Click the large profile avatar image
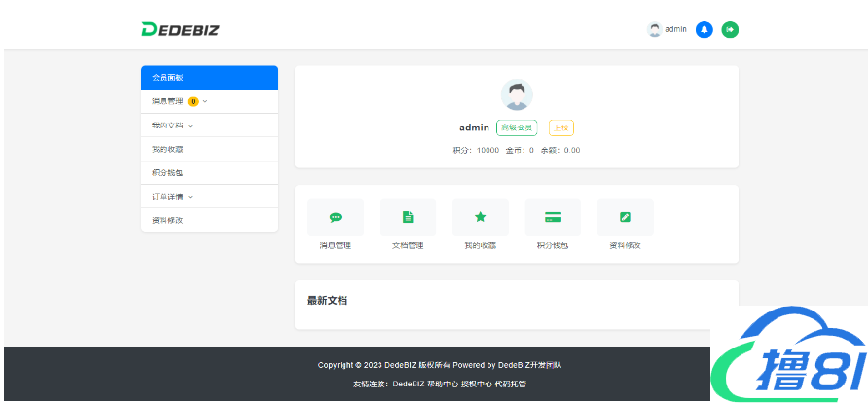The height and width of the screenshot is (403, 868). pyautogui.click(x=517, y=95)
